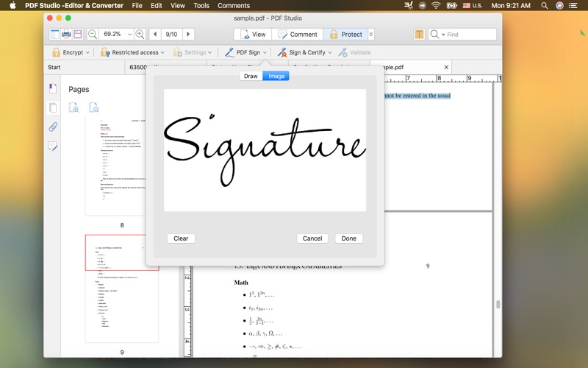Click the battery status icon
Viewport: 588px width, 368px height.
click(451, 5)
